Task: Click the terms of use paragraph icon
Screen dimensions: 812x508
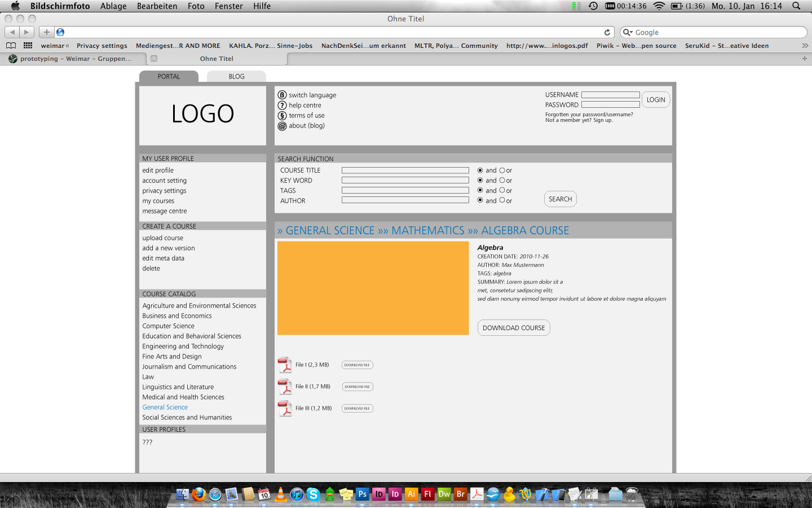Action: point(282,115)
